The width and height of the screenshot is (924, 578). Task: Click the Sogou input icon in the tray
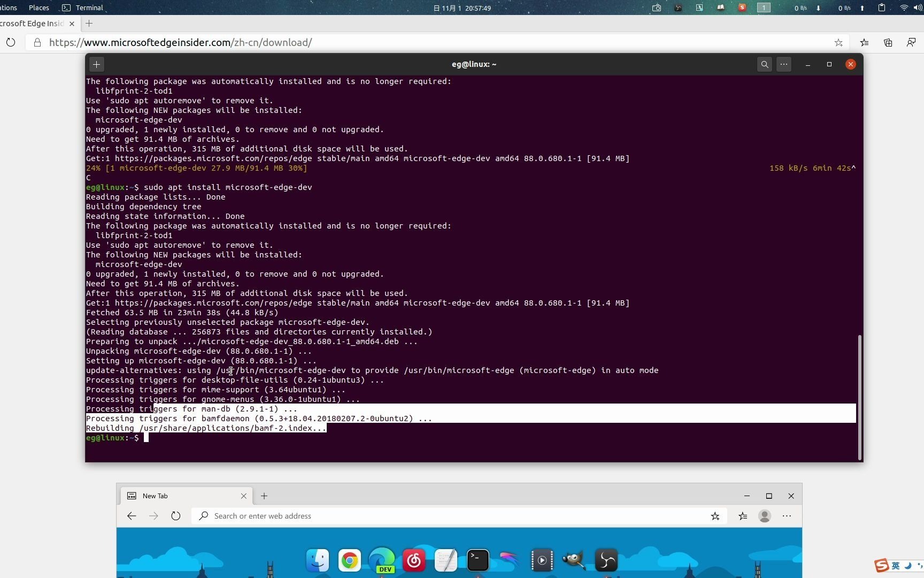742,8
